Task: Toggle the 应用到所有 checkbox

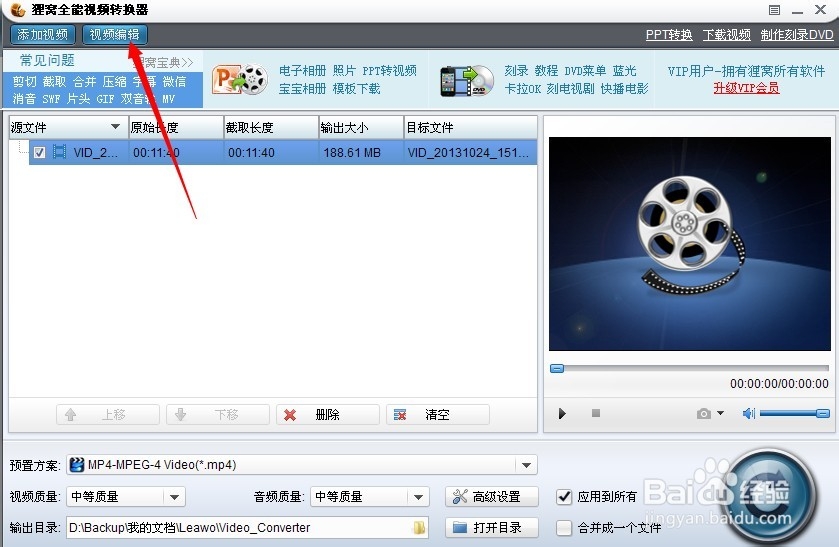Action: (x=564, y=497)
